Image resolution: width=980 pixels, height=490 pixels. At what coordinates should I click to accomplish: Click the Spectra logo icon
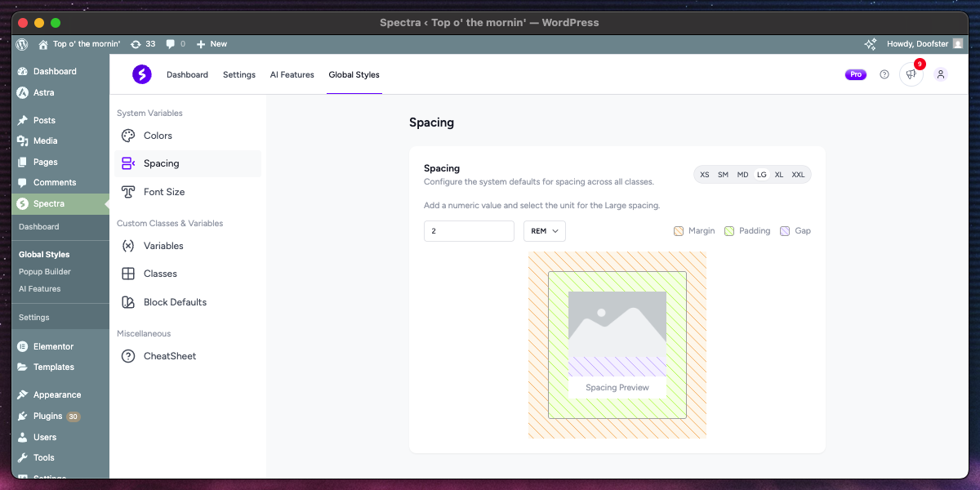pos(142,74)
